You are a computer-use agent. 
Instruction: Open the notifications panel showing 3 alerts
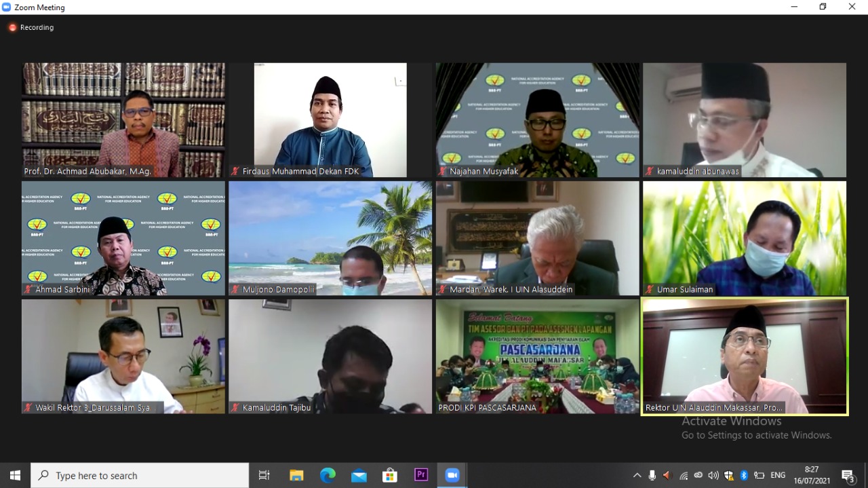(849, 475)
